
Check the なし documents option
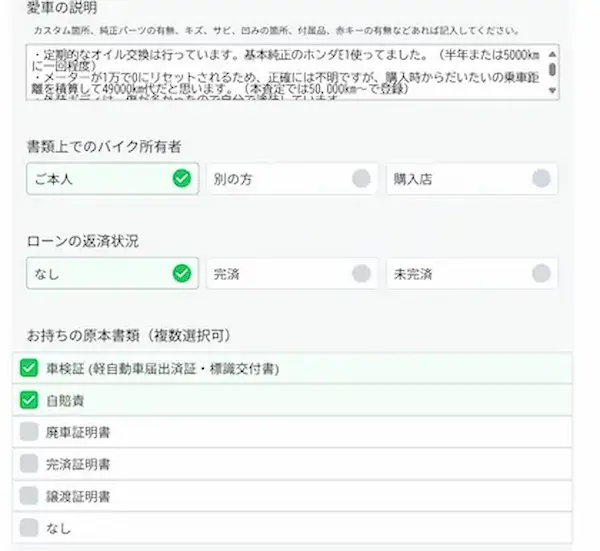[29, 527]
